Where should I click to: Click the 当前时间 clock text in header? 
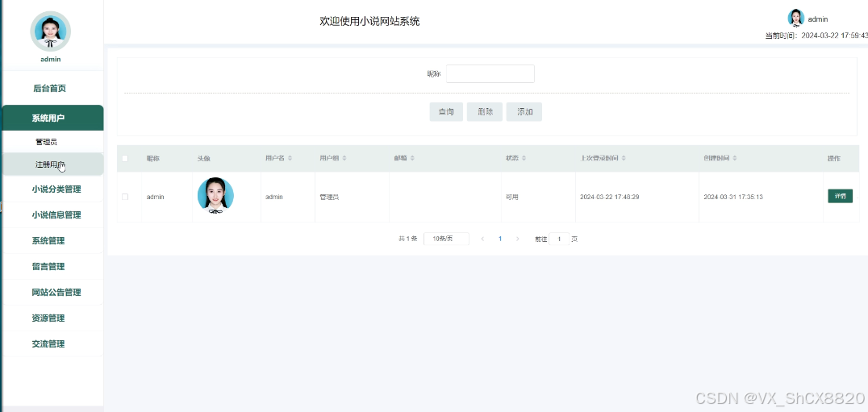(x=816, y=36)
